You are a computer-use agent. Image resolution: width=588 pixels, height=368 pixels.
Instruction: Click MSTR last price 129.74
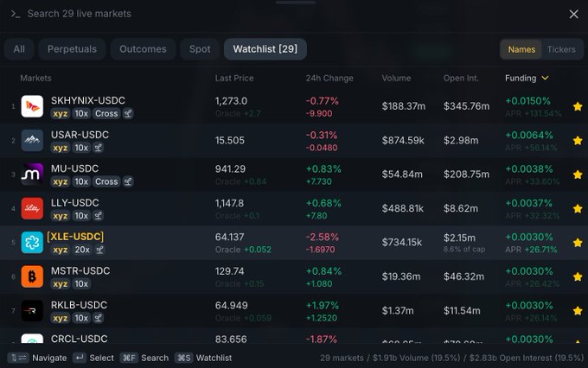coord(229,271)
